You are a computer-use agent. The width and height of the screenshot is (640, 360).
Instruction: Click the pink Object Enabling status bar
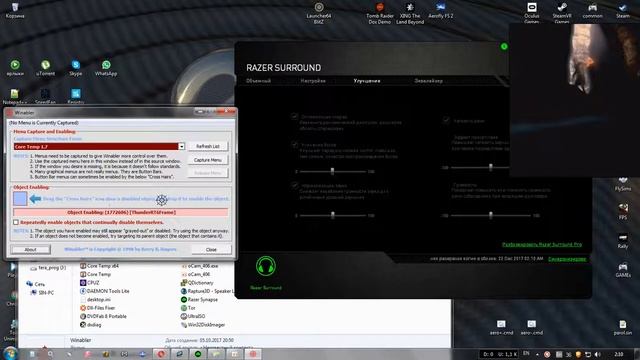click(x=121, y=212)
